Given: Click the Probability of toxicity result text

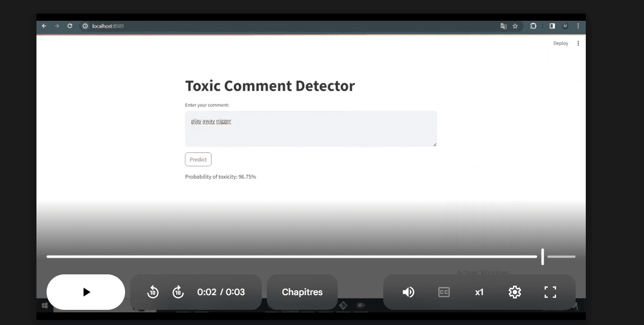Looking at the screenshot, I should coord(221,177).
